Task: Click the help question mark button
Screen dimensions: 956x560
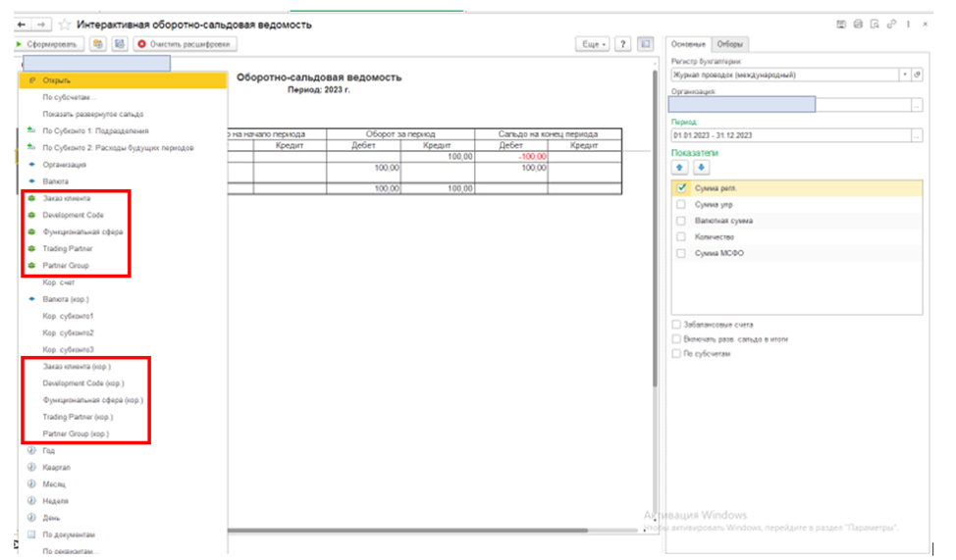Action: [x=623, y=44]
